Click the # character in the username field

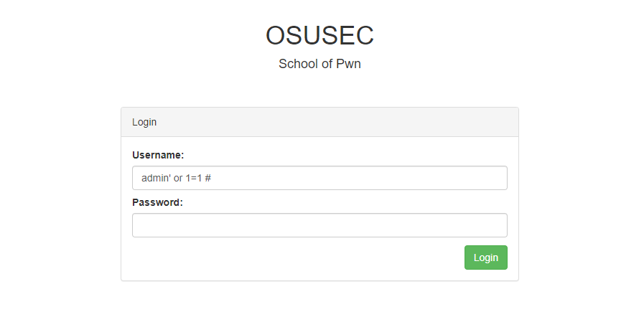pos(207,178)
